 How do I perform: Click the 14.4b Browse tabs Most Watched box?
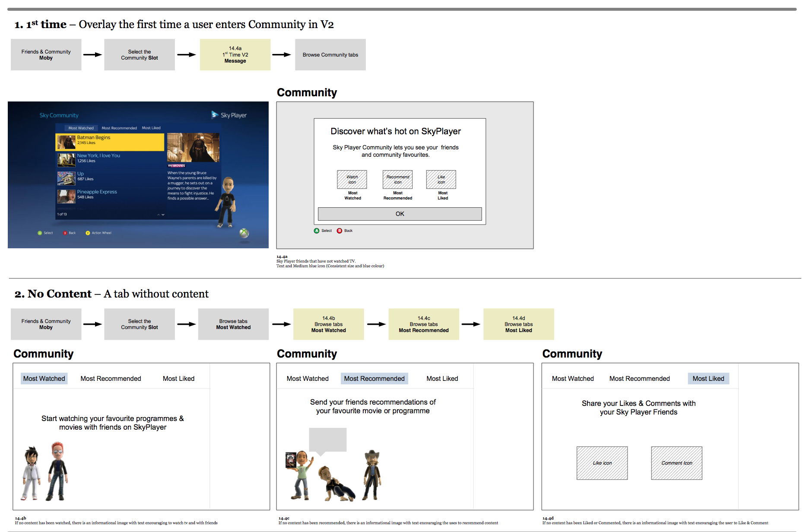pyautogui.click(x=329, y=324)
